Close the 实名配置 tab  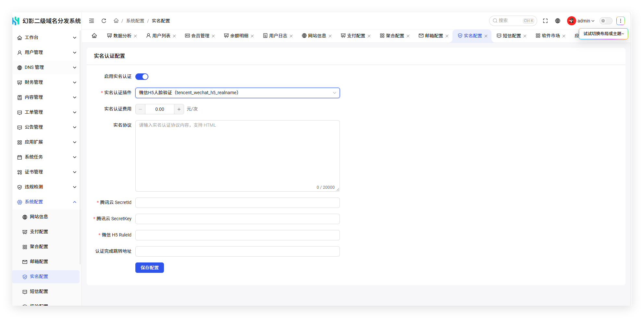[x=486, y=36]
